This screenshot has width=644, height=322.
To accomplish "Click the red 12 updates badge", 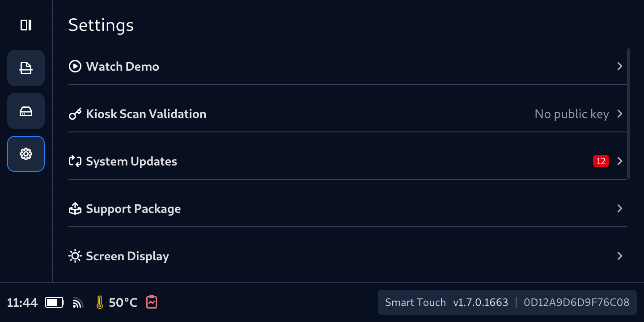I will click(x=601, y=161).
